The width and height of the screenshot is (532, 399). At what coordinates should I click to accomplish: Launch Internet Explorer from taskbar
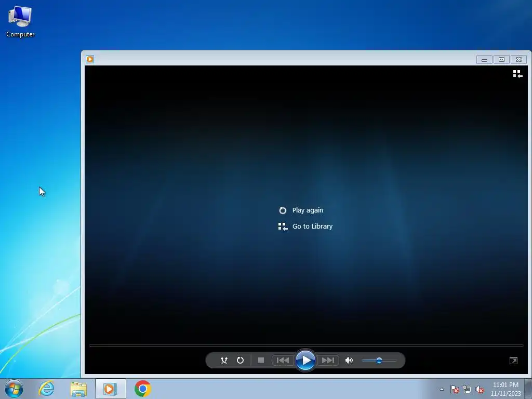pos(46,389)
